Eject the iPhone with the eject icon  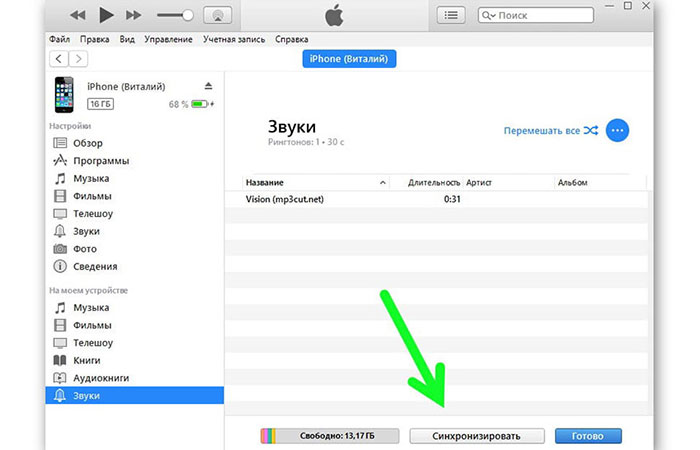(208, 86)
